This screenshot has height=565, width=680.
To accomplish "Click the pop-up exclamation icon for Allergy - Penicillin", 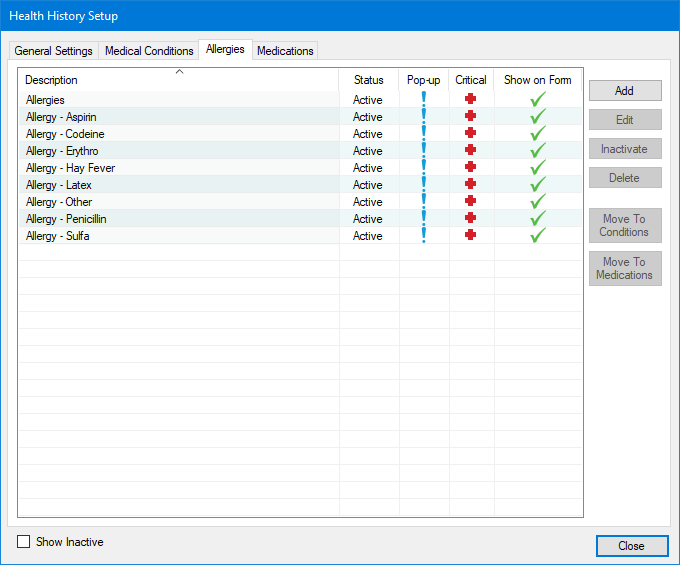I will 424,219.
